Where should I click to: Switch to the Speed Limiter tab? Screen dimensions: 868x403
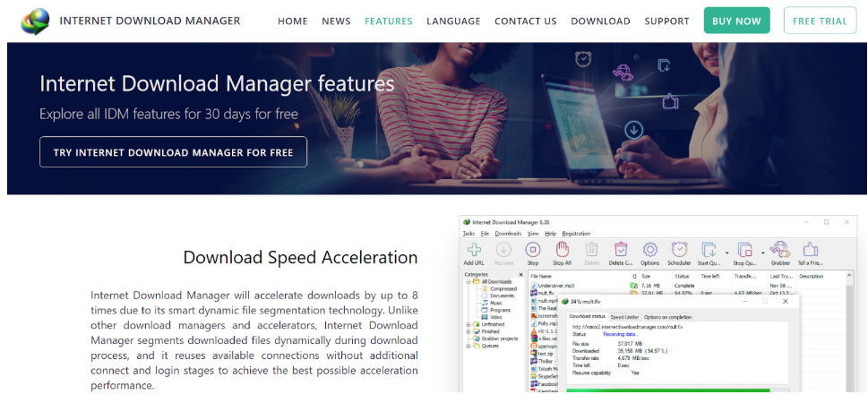tap(624, 317)
